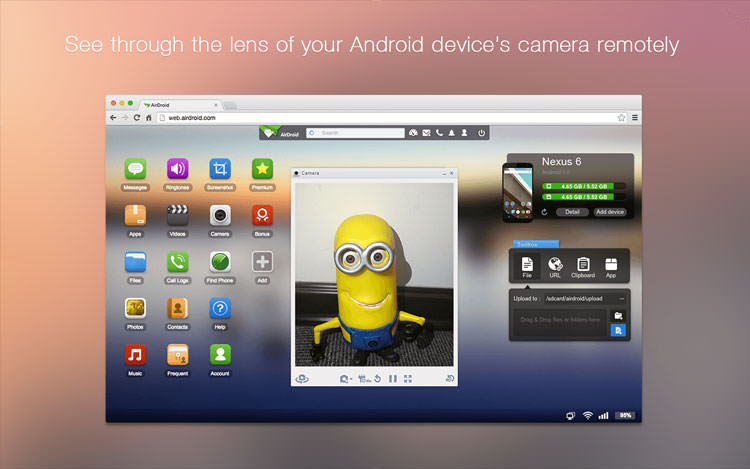Launch the Ringtones icon

(177, 169)
